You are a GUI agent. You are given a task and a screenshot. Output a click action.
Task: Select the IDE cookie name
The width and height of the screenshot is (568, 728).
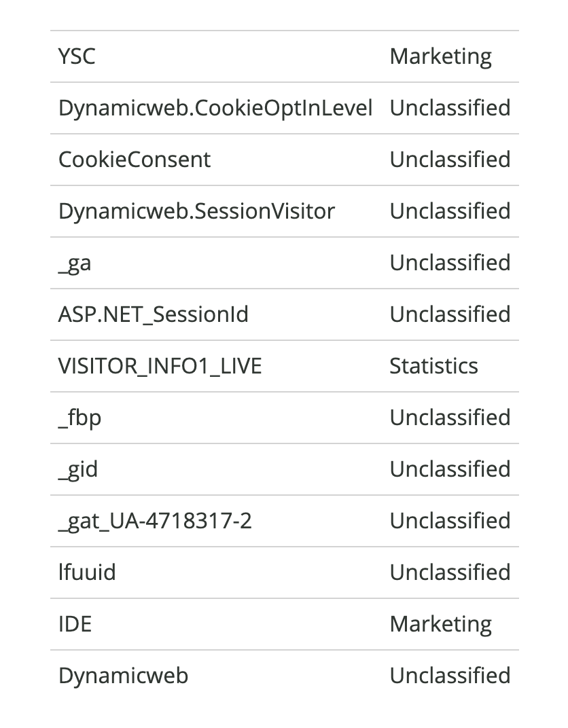(x=75, y=624)
